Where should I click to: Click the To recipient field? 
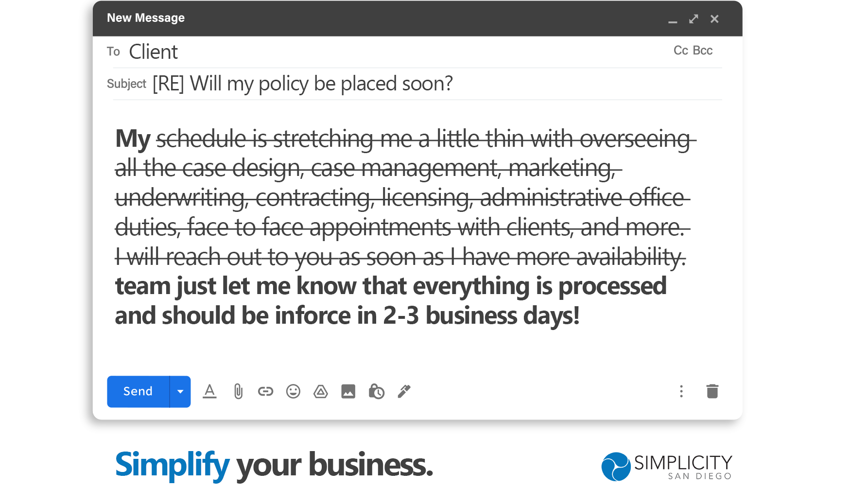tap(389, 52)
